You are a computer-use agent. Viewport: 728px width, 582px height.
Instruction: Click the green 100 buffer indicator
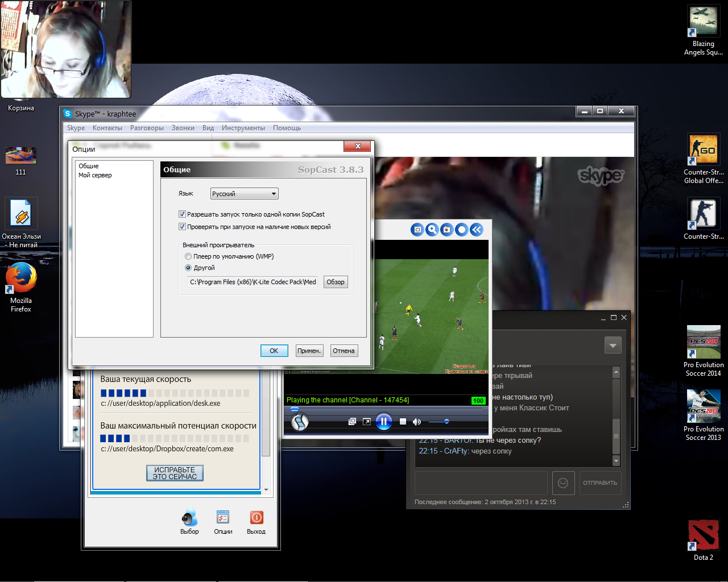[x=478, y=401]
